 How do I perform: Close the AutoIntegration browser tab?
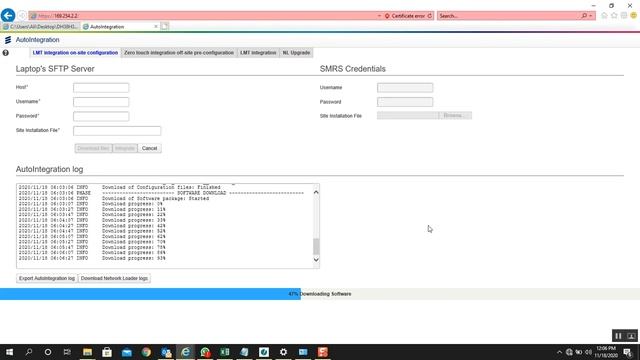156,27
